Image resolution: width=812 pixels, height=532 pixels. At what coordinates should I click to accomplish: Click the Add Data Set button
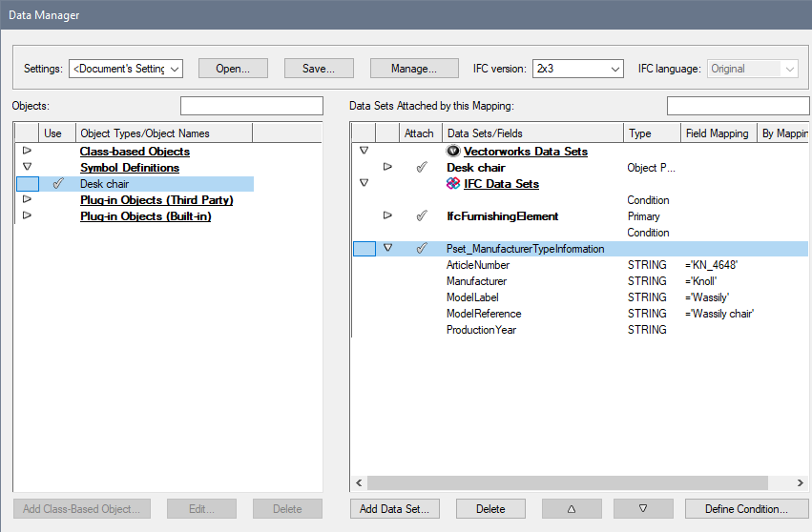(x=394, y=509)
